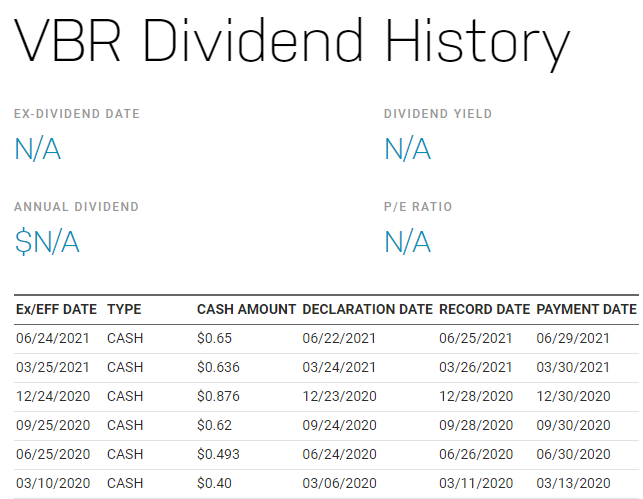Select payment date 12/30/2020 cell

click(x=574, y=396)
